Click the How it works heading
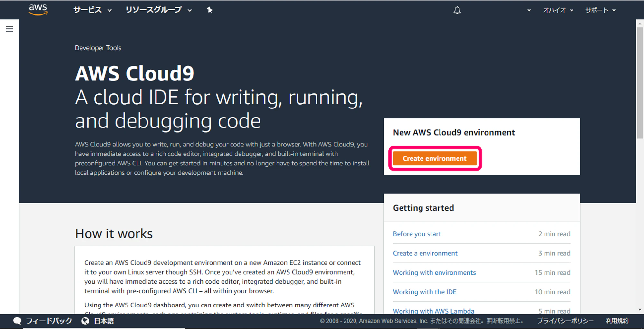Image resolution: width=644 pixels, height=329 pixels. pos(114,233)
